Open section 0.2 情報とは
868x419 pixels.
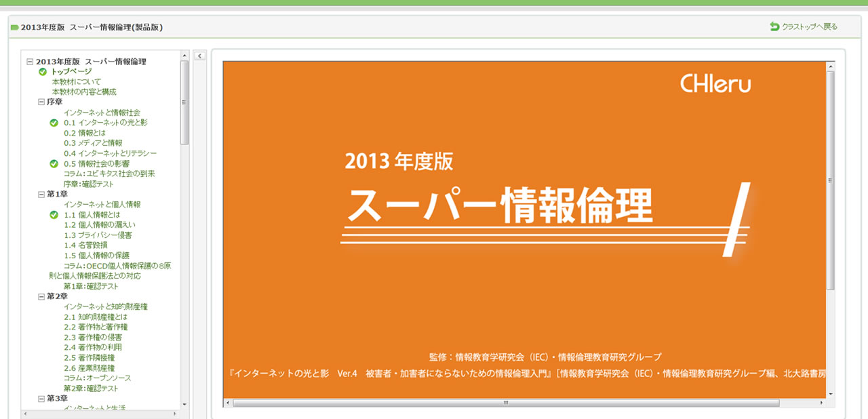pyautogui.click(x=85, y=133)
